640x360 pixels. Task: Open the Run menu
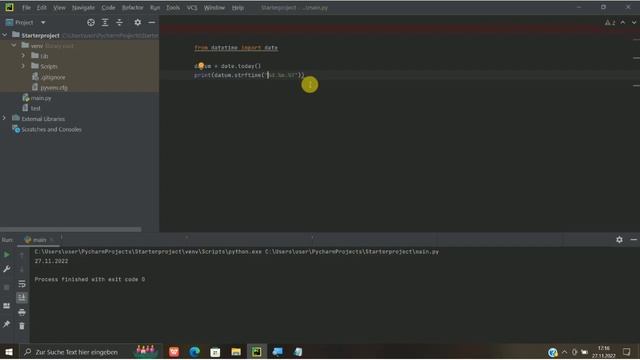[x=155, y=8]
